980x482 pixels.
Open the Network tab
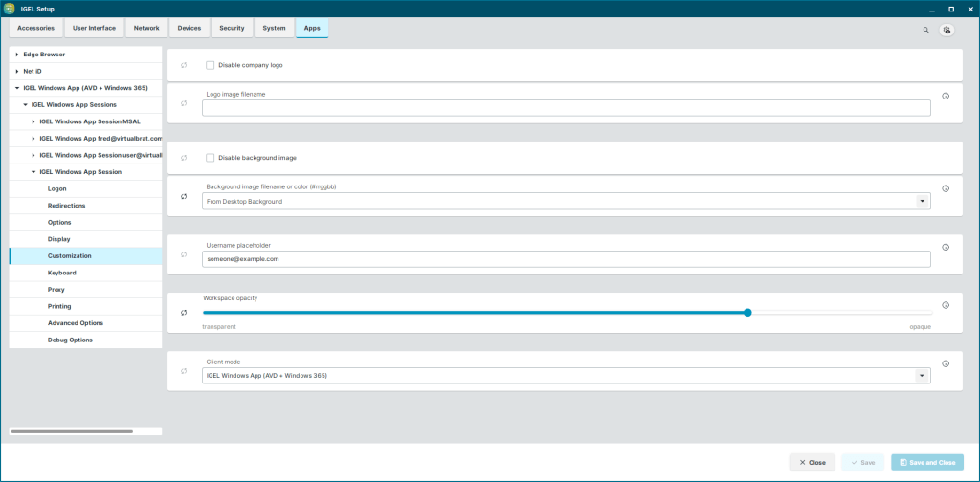146,29
